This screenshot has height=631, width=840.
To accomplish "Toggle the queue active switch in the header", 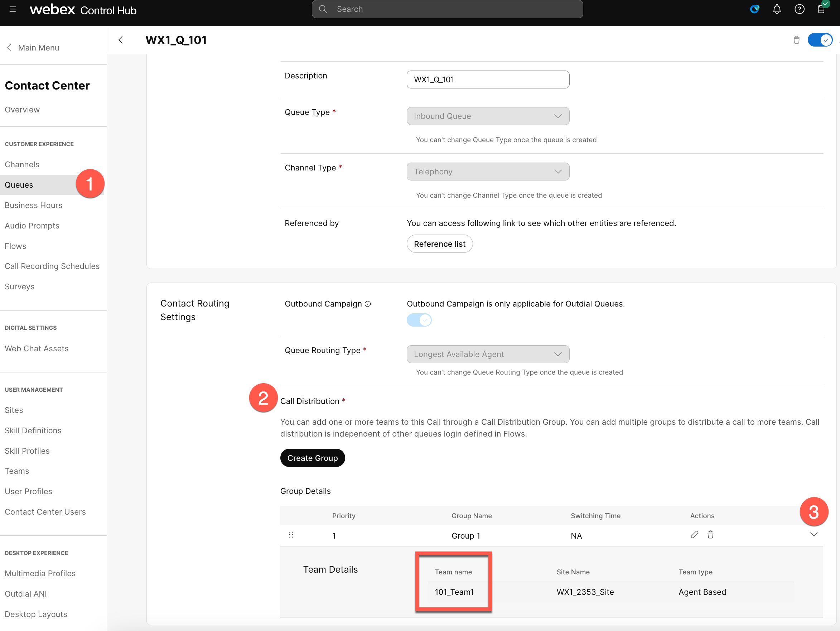I will 820,40.
